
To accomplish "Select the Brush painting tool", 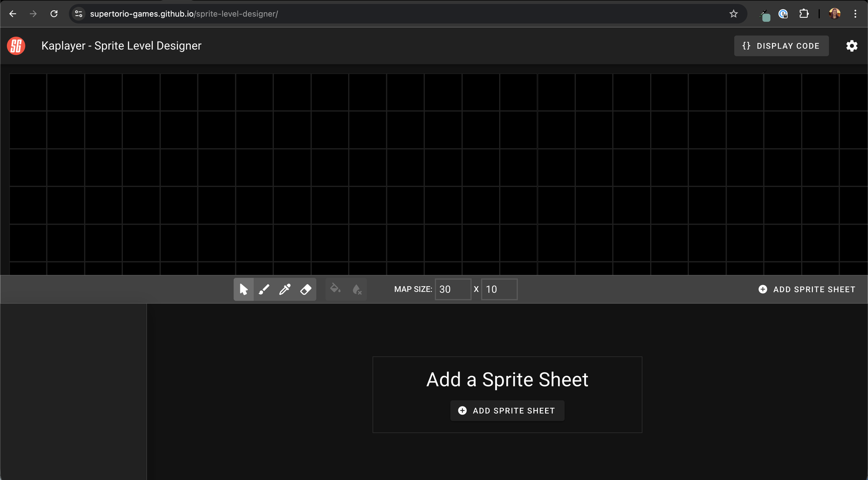I will 264,289.
